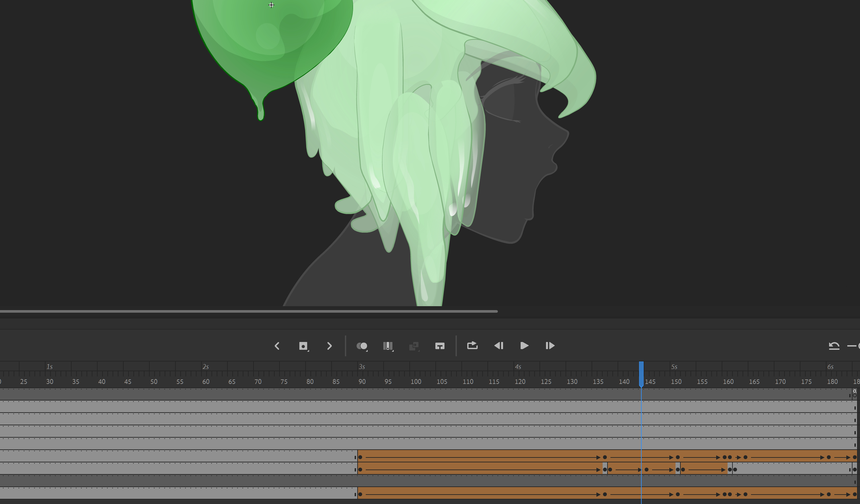
Task: Toggle Onion Skin in timeline
Action: pos(362,346)
